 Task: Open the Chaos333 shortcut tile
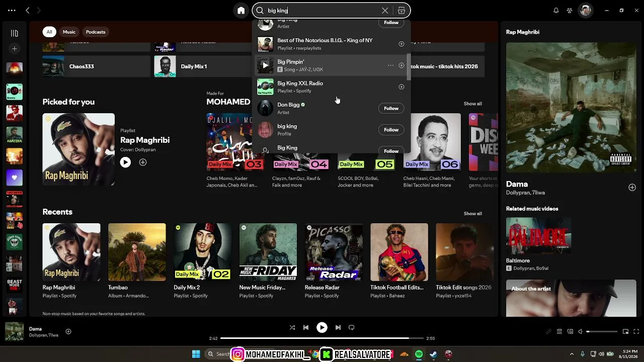coord(96,66)
